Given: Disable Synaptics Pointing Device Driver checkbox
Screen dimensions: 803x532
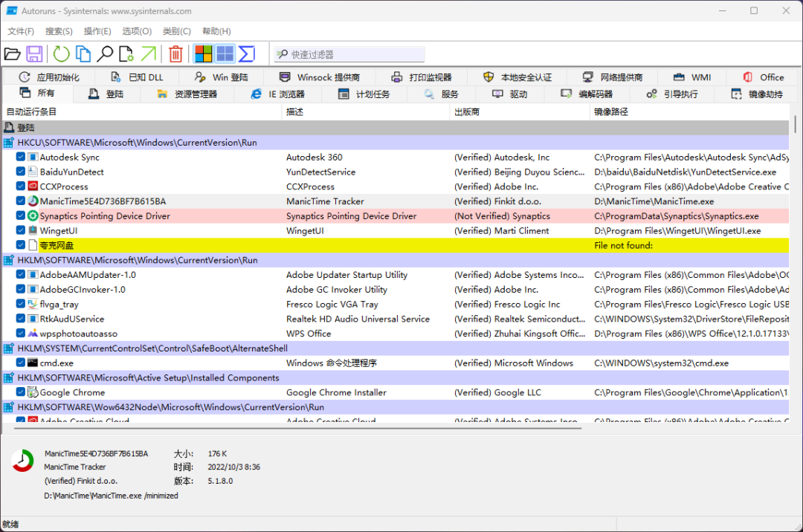Looking at the screenshot, I should [x=21, y=216].
